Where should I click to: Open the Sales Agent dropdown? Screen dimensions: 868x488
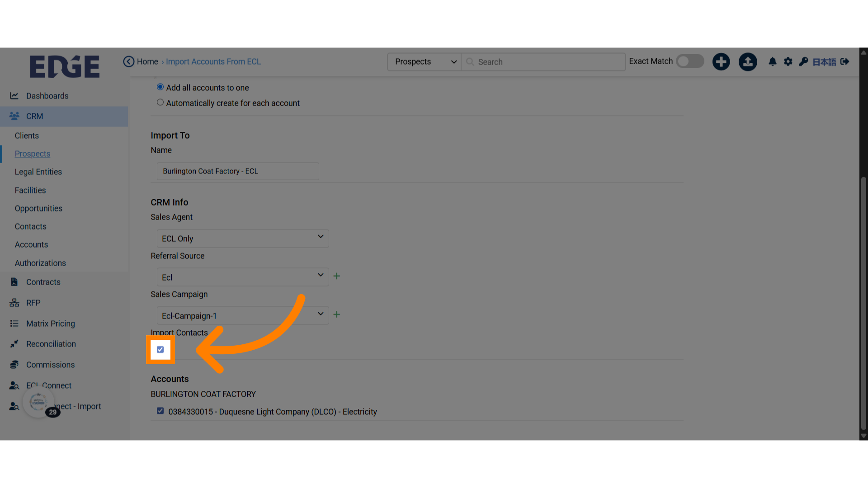243,239
